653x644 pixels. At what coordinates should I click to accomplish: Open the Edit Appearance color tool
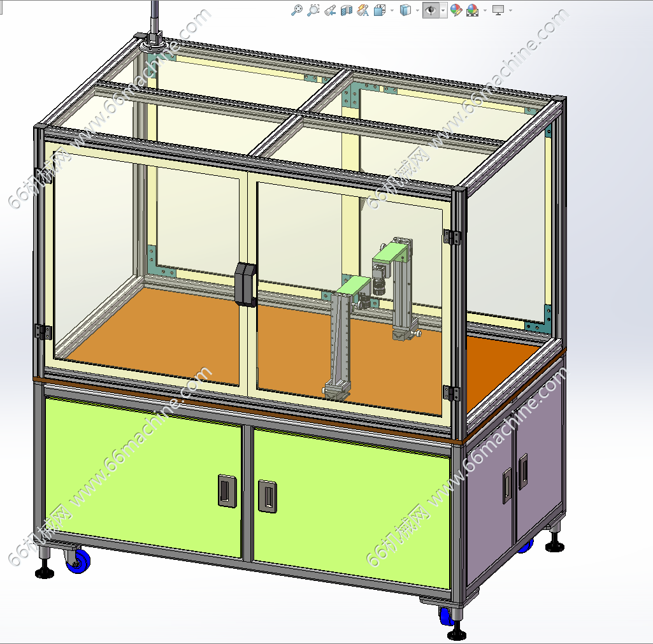coord(456,10)
